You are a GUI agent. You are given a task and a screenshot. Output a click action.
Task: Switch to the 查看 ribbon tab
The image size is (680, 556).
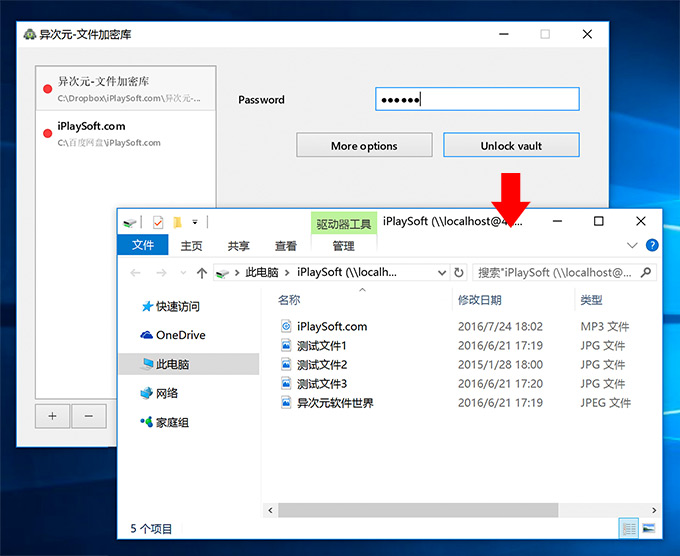tap(286, 246)
